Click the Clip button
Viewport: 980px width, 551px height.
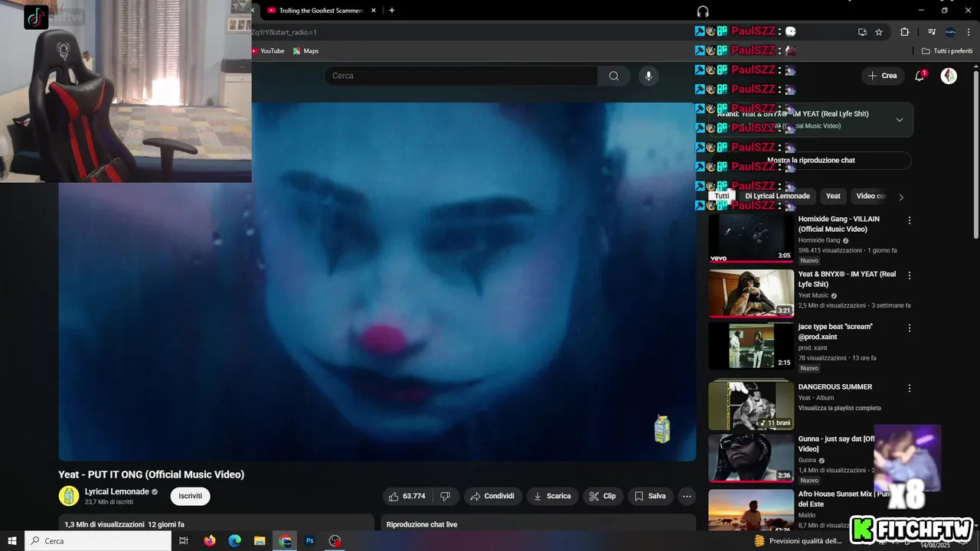pos(603,496)
